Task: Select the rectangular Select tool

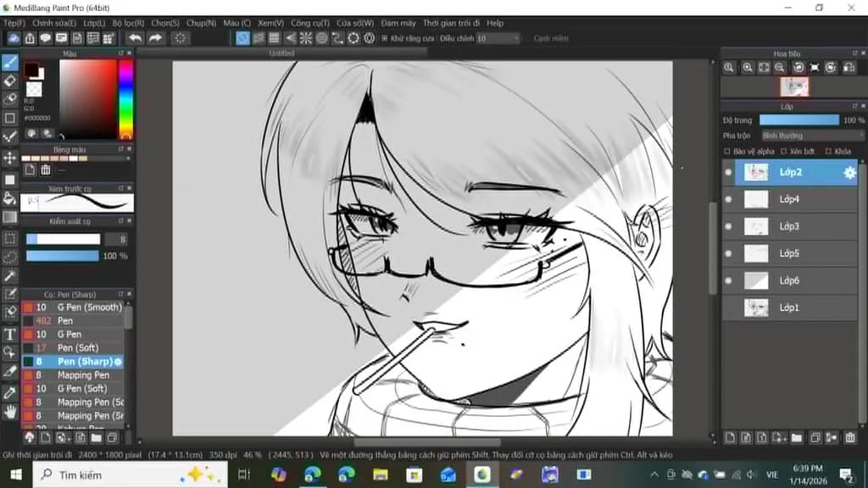Action: 10,238
